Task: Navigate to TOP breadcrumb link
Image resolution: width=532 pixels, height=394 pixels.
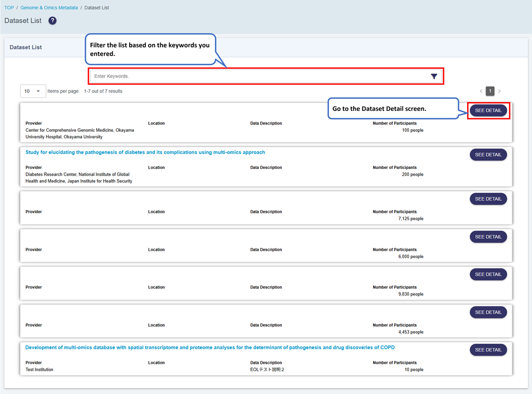Action: point(9,8)
